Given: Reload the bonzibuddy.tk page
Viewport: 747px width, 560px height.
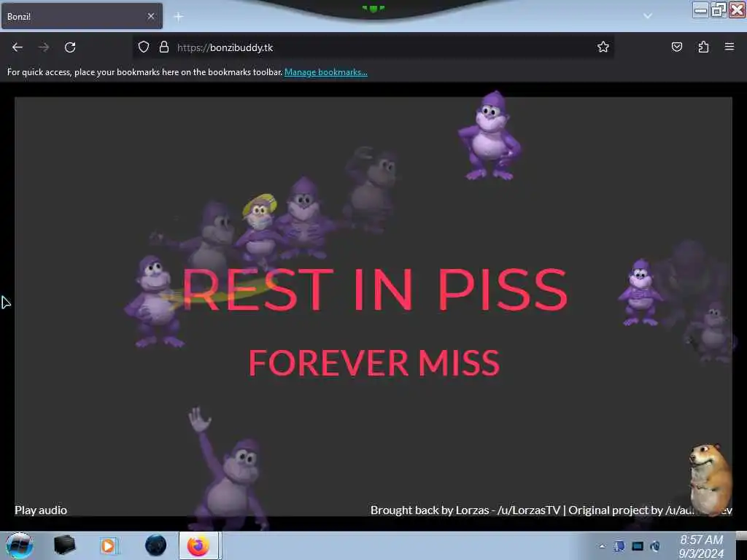Looking at the screenshot, I should pos(70,47).
